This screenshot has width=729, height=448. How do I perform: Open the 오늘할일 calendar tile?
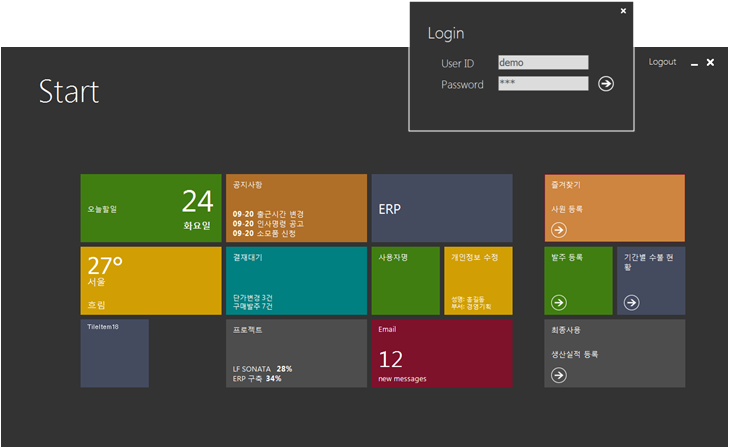pyautogui.click(x=150, y=208)
